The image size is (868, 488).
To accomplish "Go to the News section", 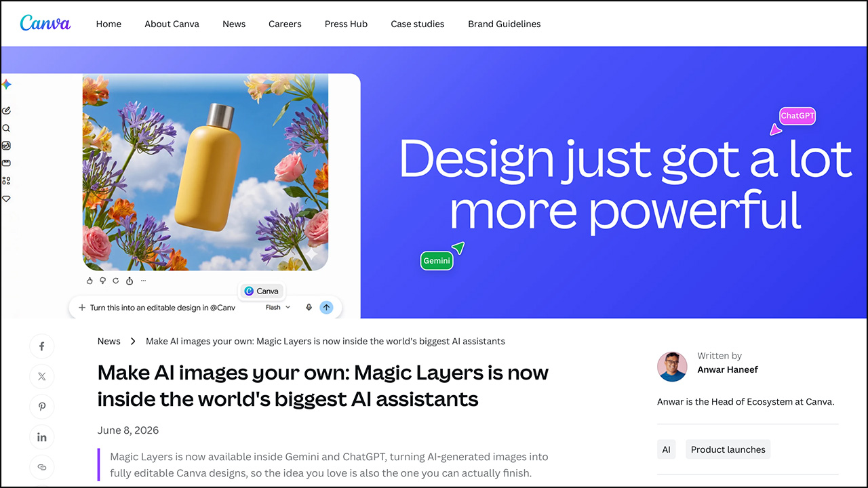I will coord(234,24).
